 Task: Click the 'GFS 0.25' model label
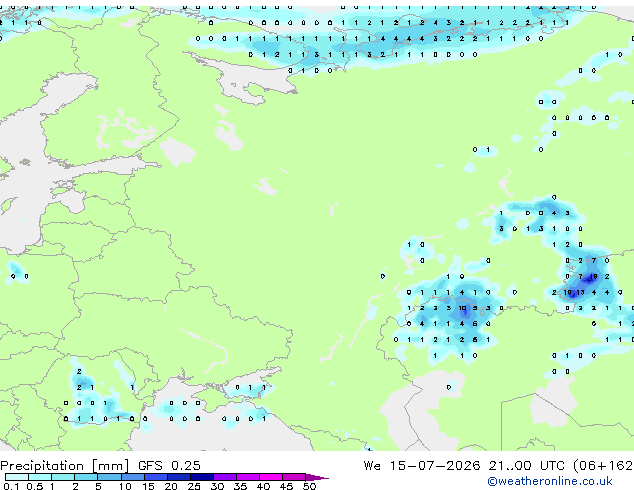[169, 466]
